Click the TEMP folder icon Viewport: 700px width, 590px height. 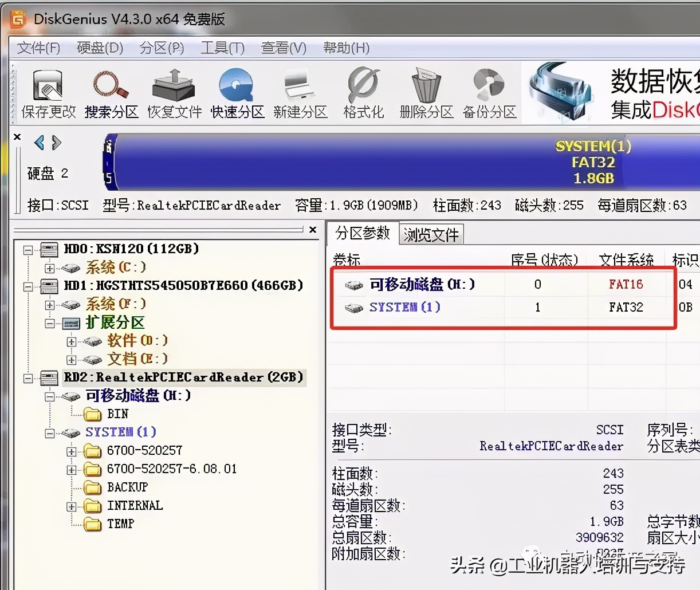pos(92,524)
